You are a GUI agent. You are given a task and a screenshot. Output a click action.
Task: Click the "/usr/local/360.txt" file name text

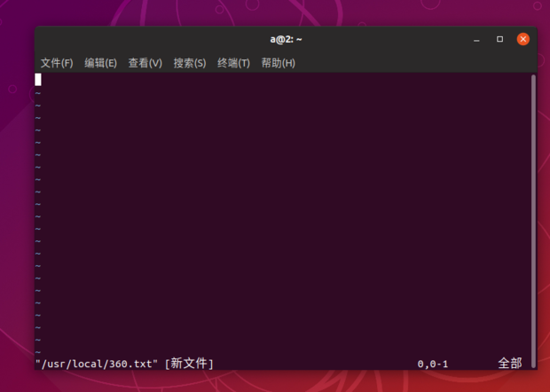(97, 364)
